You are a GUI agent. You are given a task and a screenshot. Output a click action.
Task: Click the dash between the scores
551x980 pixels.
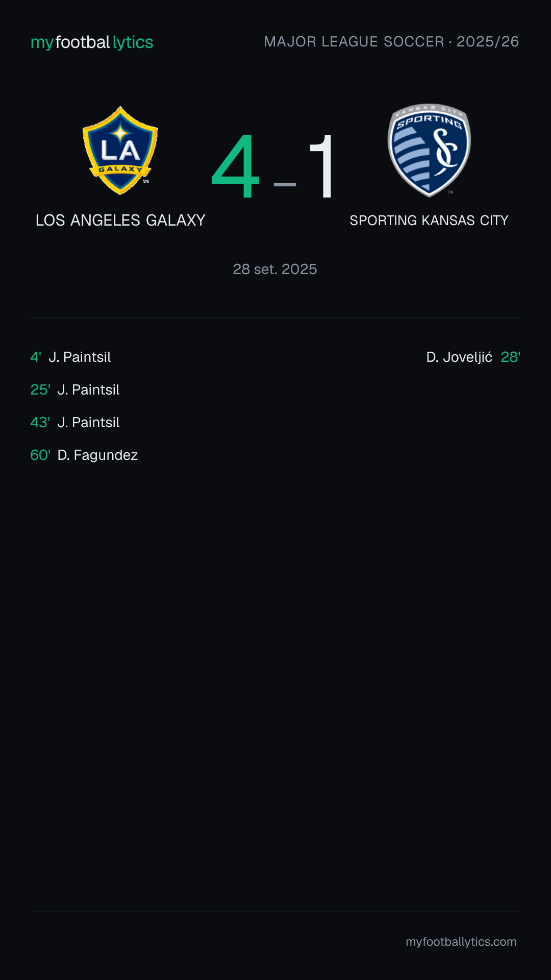pyautogui.click(x=285, y=184)
